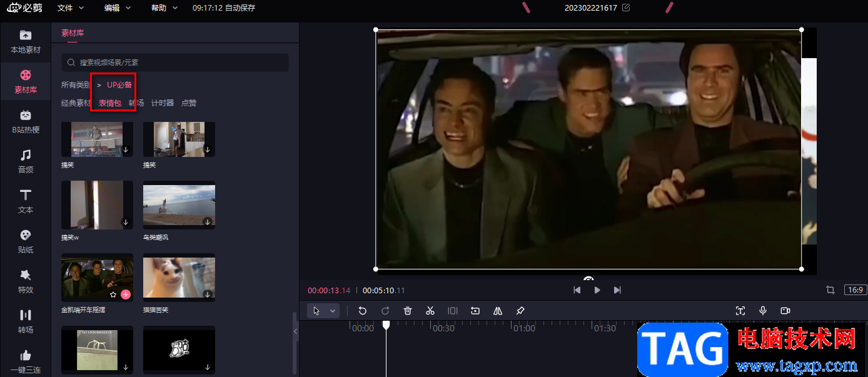868x377 pixels.
Task: Click the undo arrow in timeline toolbar
Action: (x=363, y=311)
